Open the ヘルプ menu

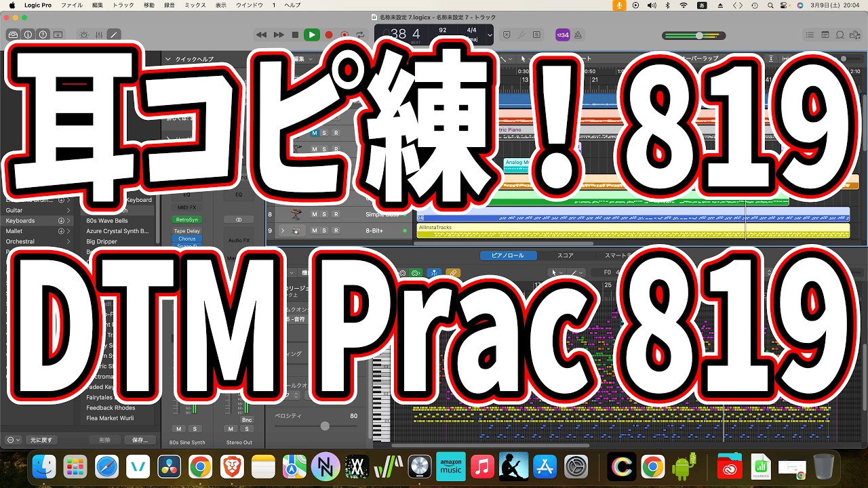[292, 5]
